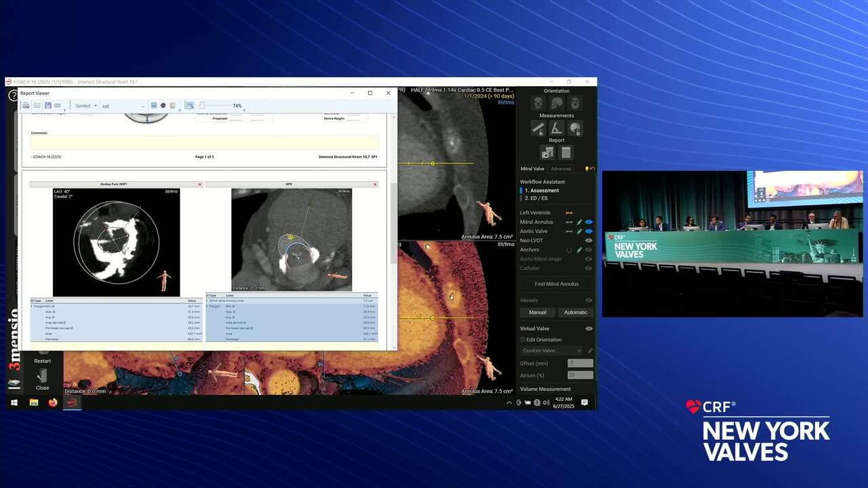This screenshot has height=488, width=868.
Task: Open File Explorer from taskbar
Action: coord(34,403)
